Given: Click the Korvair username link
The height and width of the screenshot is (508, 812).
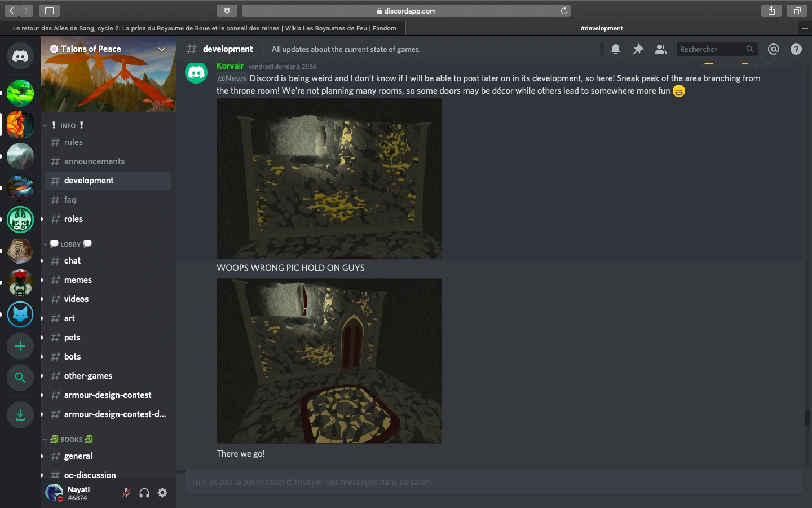Looking at the screenshot, I should point(230,66).
